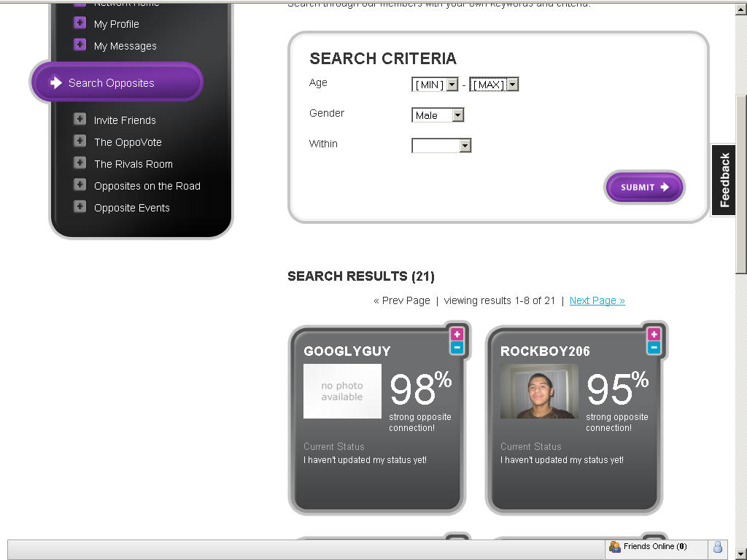Click pink plus on GOOGLYGUY card
This screenshot has height=560, width=747.
pos(457,334)
